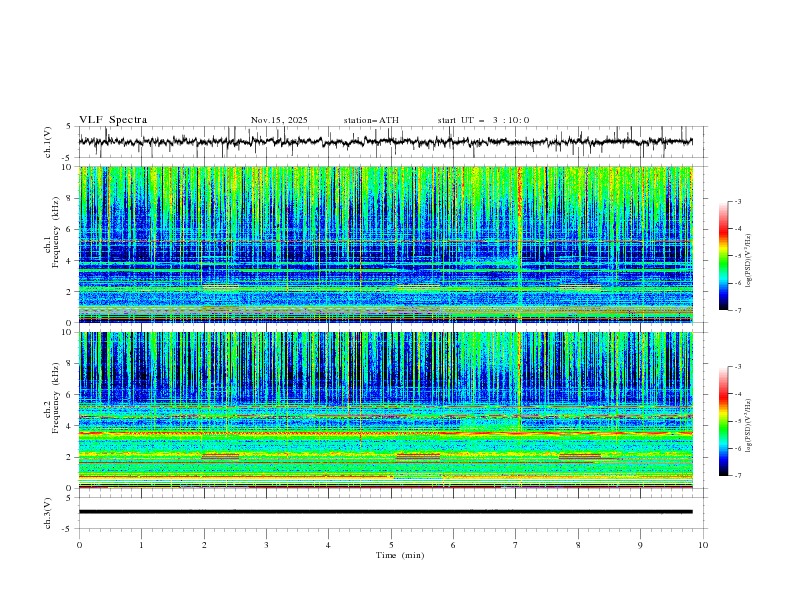This screenshot has width=792, height=612.
Task: Click the ch.1 spectrogram panel
Action: (385, 244)
